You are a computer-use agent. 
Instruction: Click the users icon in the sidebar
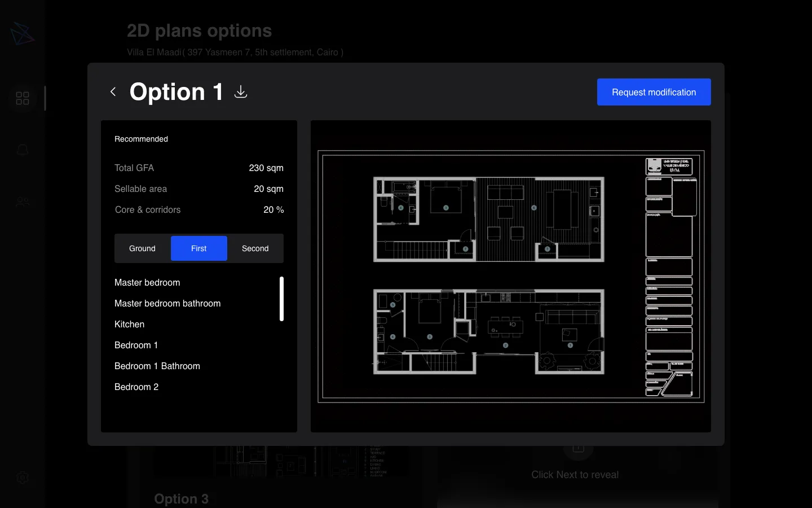coord(22,202)
